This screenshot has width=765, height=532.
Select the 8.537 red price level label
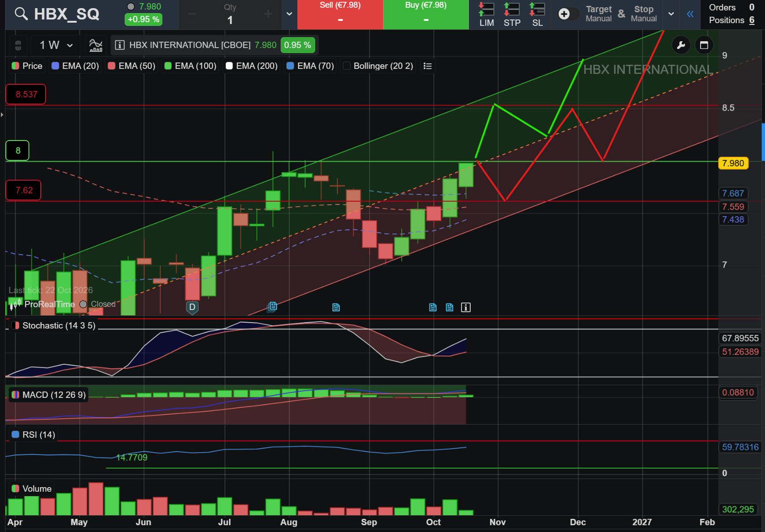tap(26, 94)
